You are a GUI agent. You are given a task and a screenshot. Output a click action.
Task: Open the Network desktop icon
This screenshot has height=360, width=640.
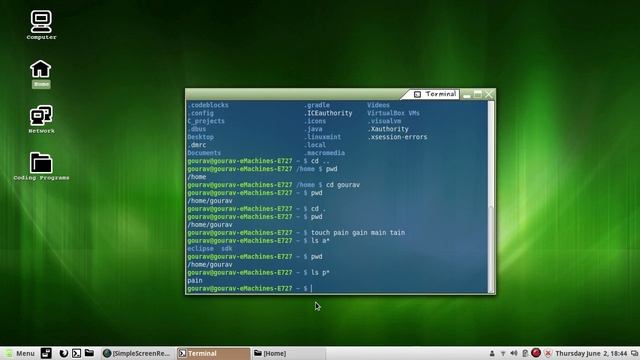click(41, 119)
